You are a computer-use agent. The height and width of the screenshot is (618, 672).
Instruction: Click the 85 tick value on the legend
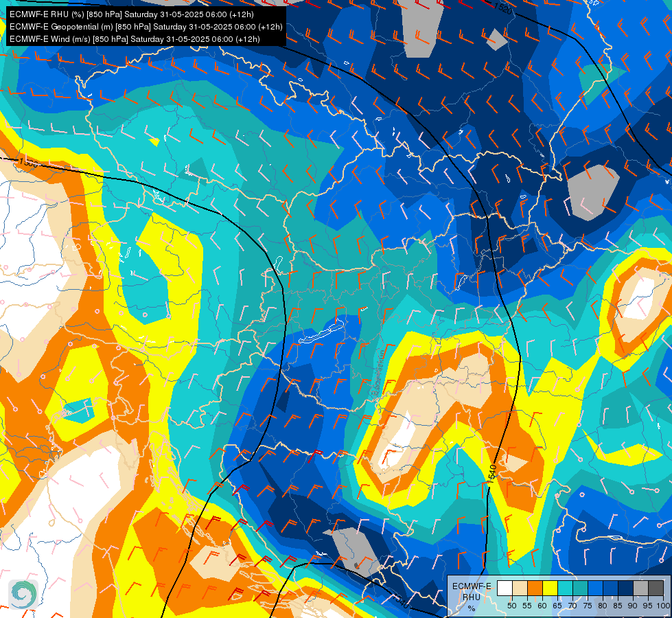618,606
